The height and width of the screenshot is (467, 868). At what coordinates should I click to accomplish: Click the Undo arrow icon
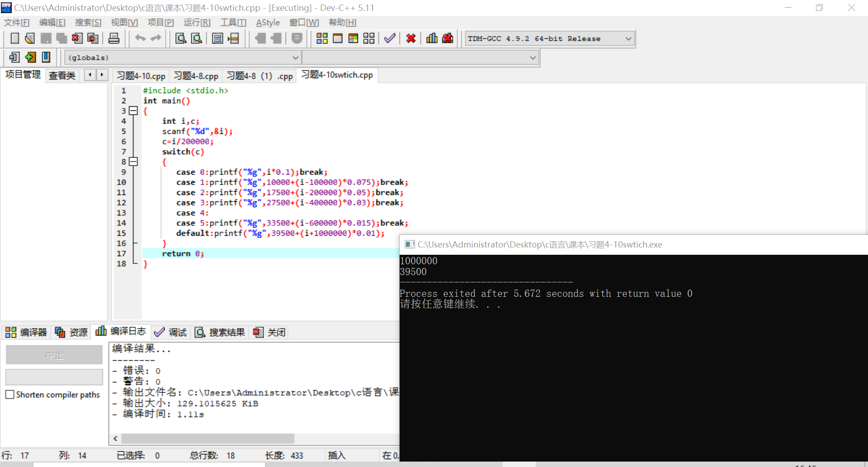tap(140, 38)
